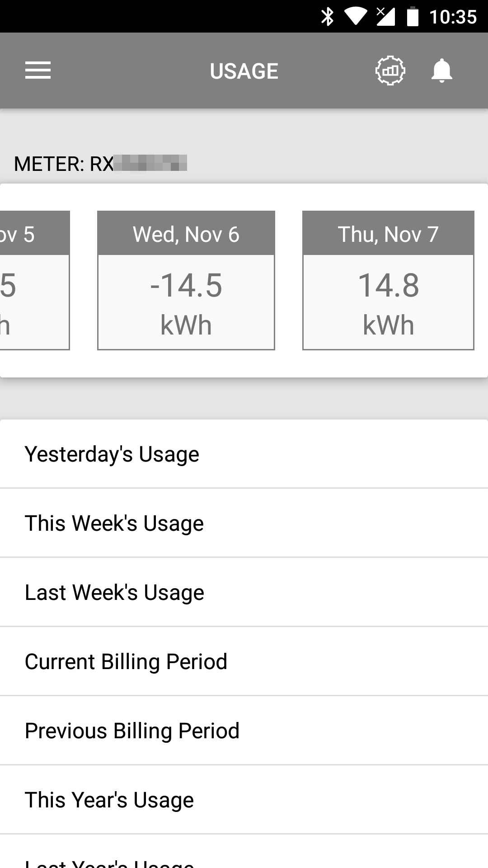Tap the battery status icon
Viewport: 488px width, 868px height.
[413, 17]
